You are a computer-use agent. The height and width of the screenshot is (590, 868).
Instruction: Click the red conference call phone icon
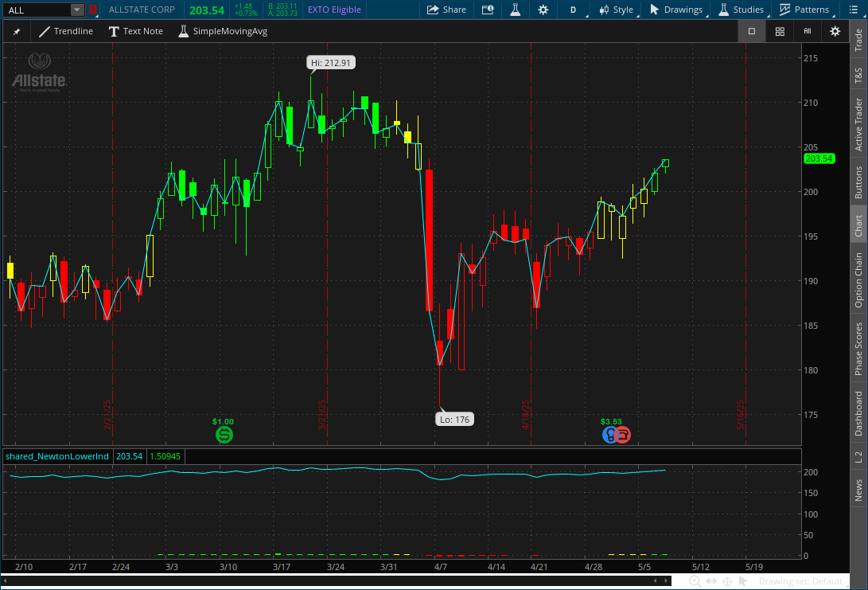click(622, 435)
